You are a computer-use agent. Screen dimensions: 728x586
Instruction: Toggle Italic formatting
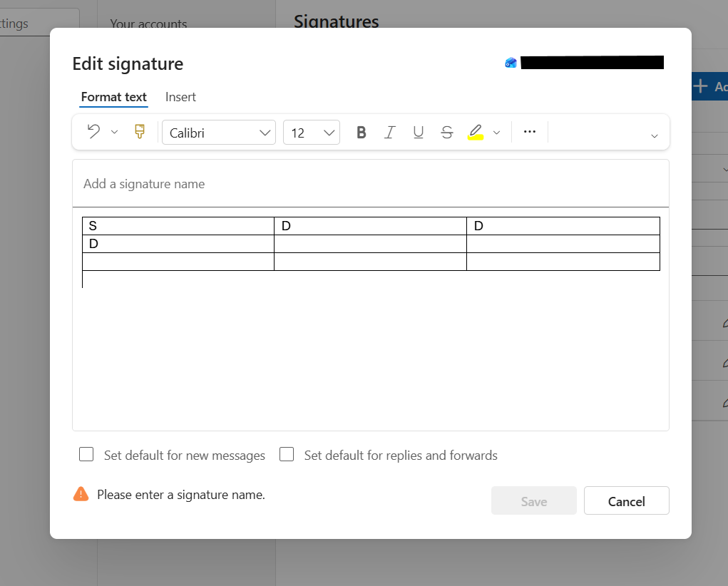tap(389, 133)
